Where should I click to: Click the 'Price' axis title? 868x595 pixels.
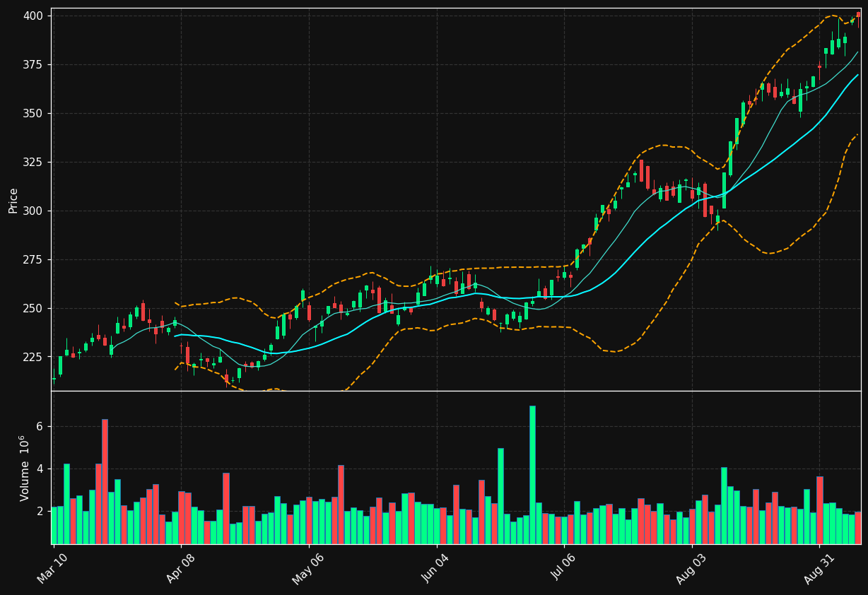(13, 200)
